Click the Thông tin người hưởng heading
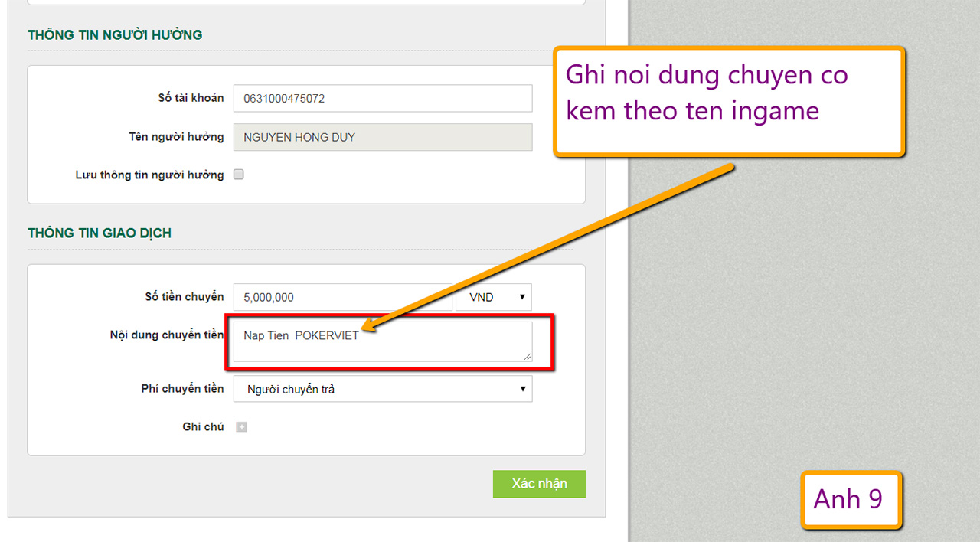The image size is (980, 542). point(115,35)
